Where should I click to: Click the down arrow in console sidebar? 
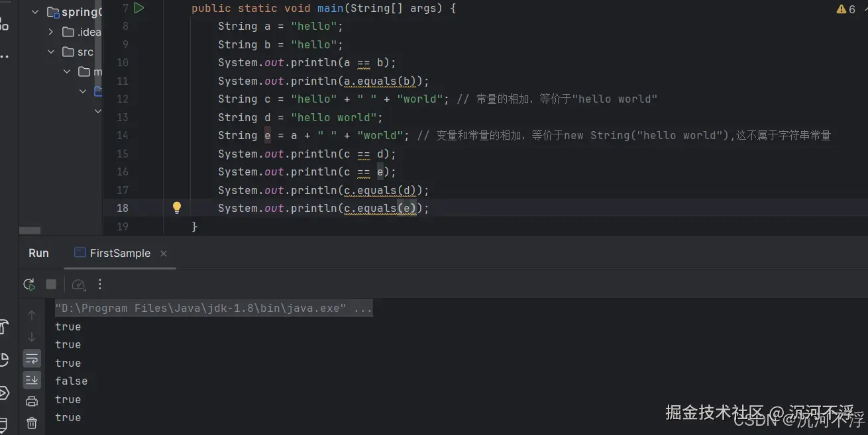click(x=31, y=337)
